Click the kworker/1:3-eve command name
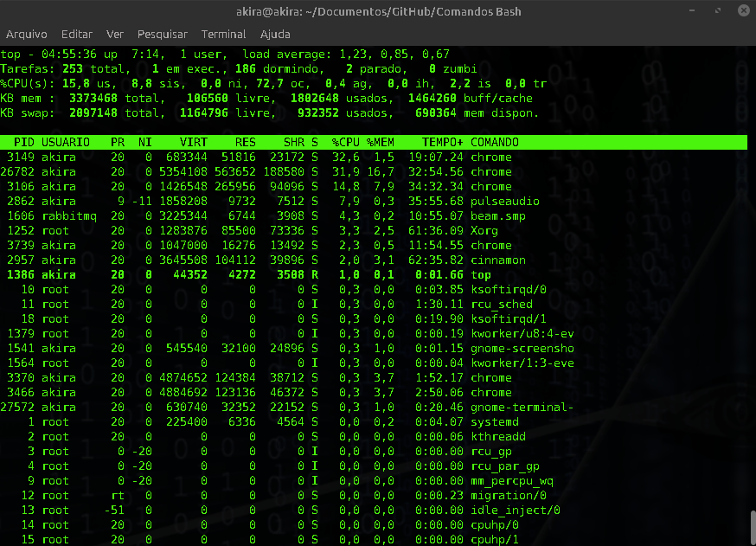Viewport: 756px width, 546px height. coord(522,363)
